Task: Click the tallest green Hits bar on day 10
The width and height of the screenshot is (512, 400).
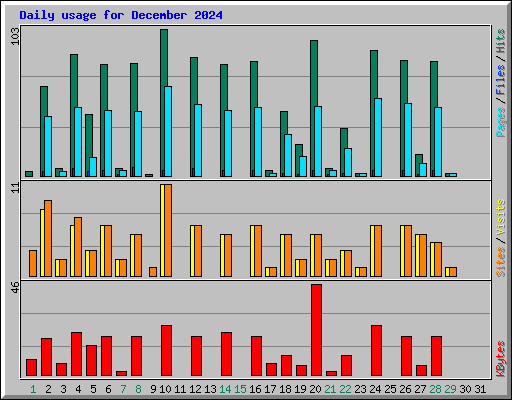Action: [x=164, y=103]
